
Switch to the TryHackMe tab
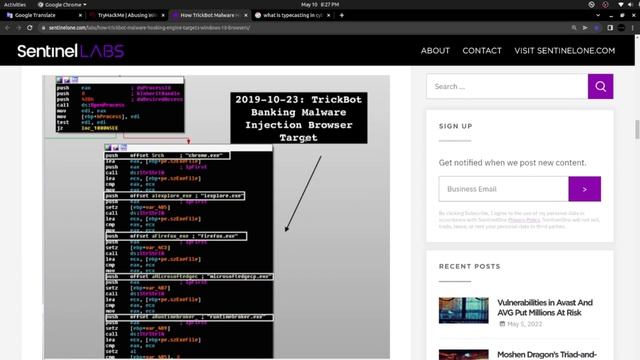(127, 15)
